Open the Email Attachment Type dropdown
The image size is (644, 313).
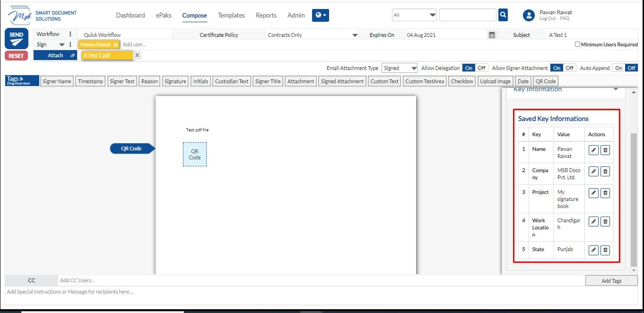point(400,68)
